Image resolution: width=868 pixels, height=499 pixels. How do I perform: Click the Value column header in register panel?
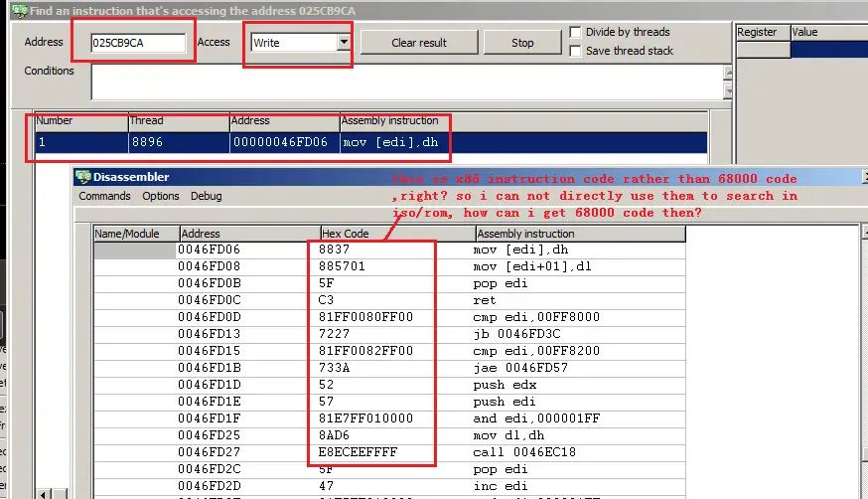click(x=829, y=32)
